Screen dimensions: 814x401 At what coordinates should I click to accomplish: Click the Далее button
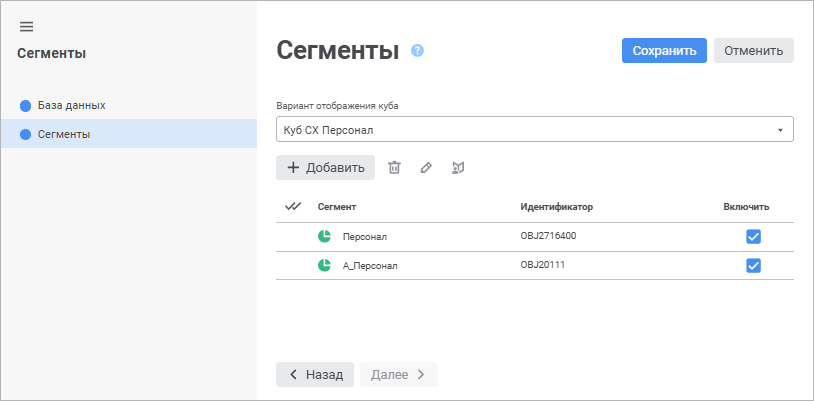click(398, 374)
